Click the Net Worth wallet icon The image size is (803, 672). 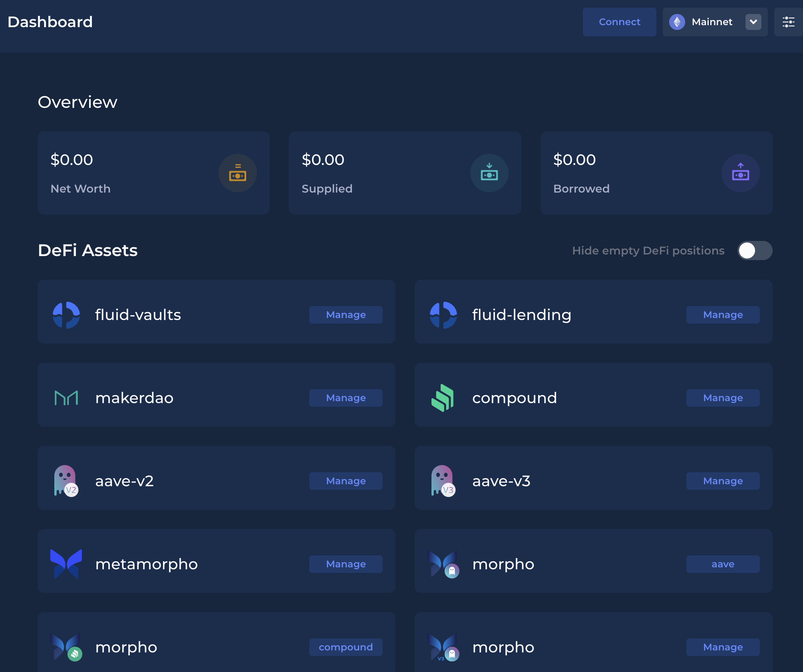click(x=238, y=173)
